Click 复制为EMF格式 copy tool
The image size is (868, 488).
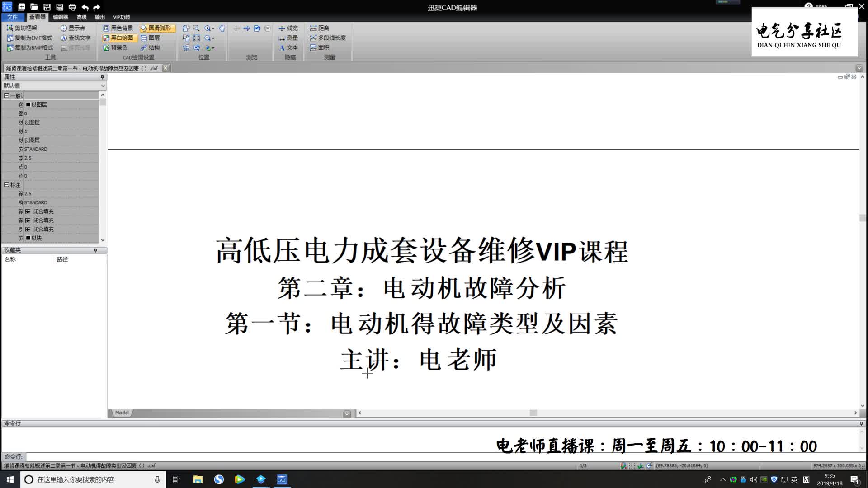coord(29,38)
